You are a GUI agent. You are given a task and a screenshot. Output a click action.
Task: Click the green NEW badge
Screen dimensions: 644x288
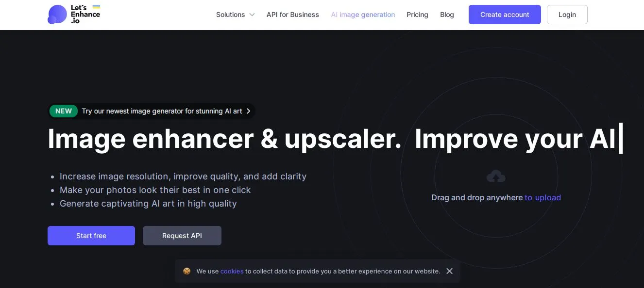click(64, 111)
